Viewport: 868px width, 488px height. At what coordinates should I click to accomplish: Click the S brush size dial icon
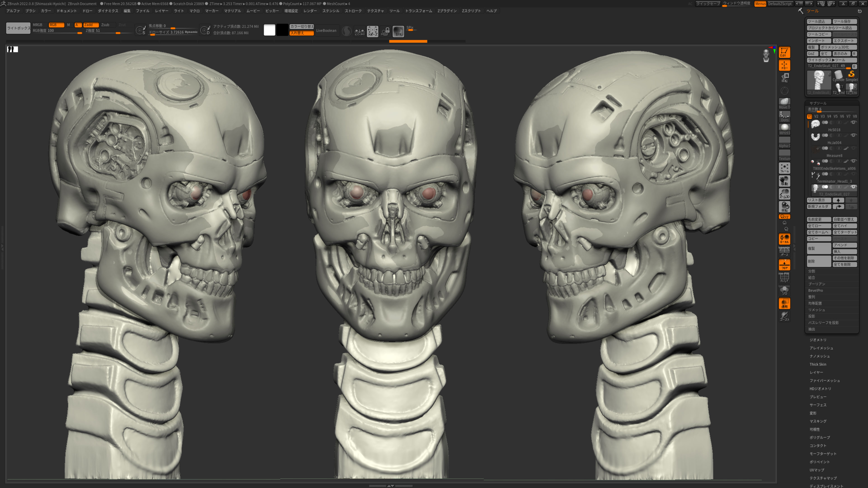coord(141,30)
